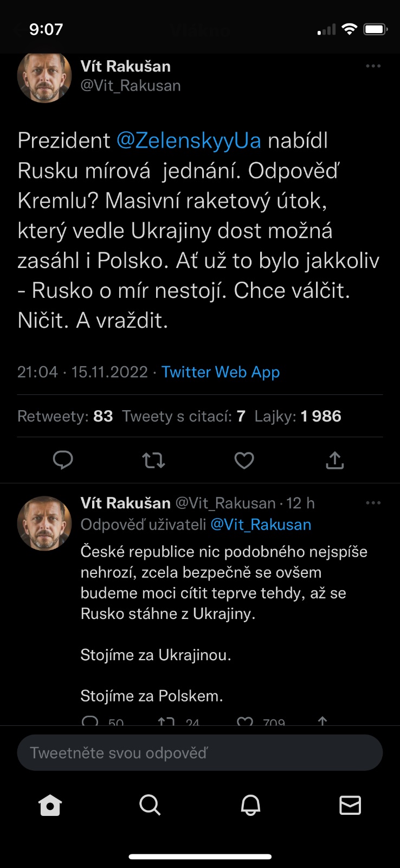Tap the share icon under the main tweet
This screenshot has height=868, width=400.
[335, 460]
